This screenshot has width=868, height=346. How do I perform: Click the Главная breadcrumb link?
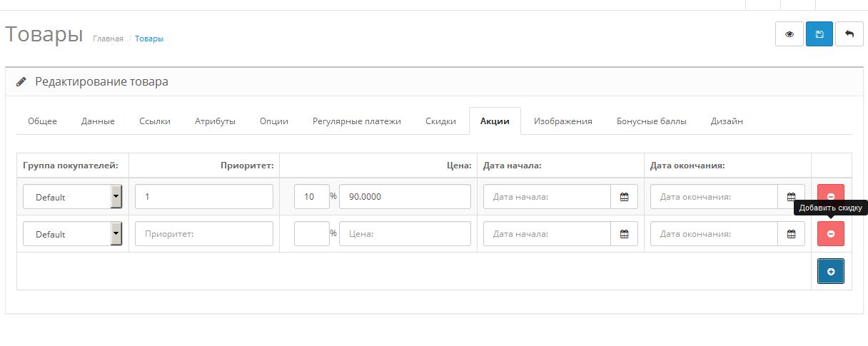108,39
